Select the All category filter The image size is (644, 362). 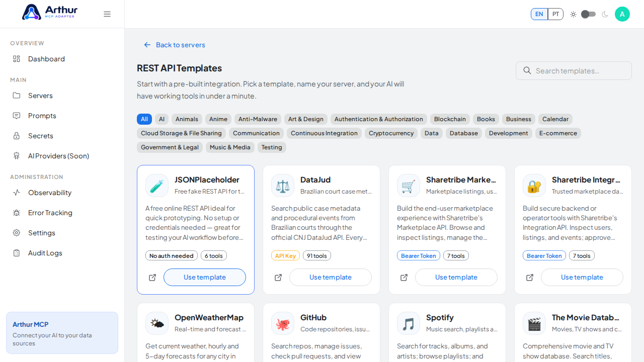[x=144, y=119]
